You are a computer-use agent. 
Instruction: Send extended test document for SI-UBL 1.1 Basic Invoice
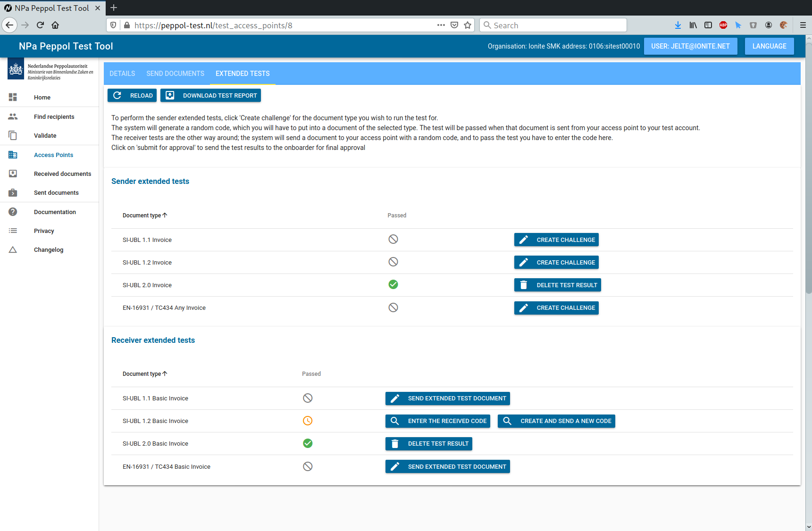point(447,398)
